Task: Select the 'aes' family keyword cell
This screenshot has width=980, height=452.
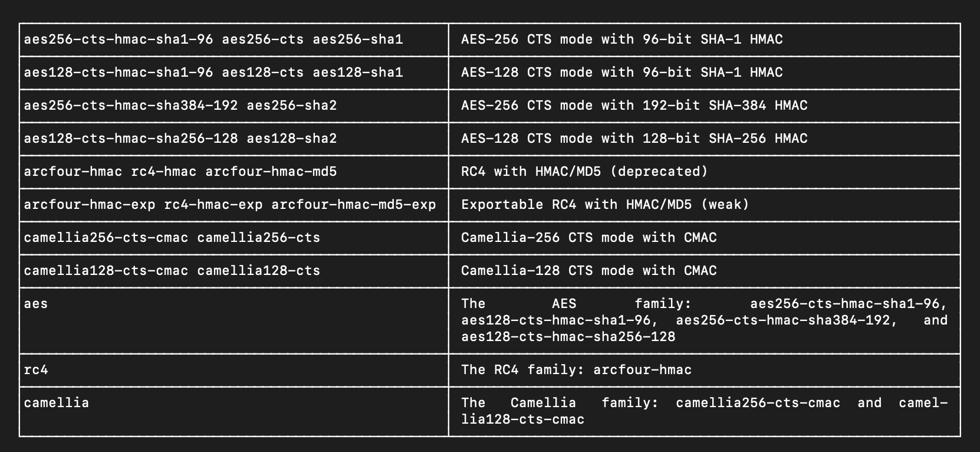Action: pyautogui.click(x=234, y=321)
